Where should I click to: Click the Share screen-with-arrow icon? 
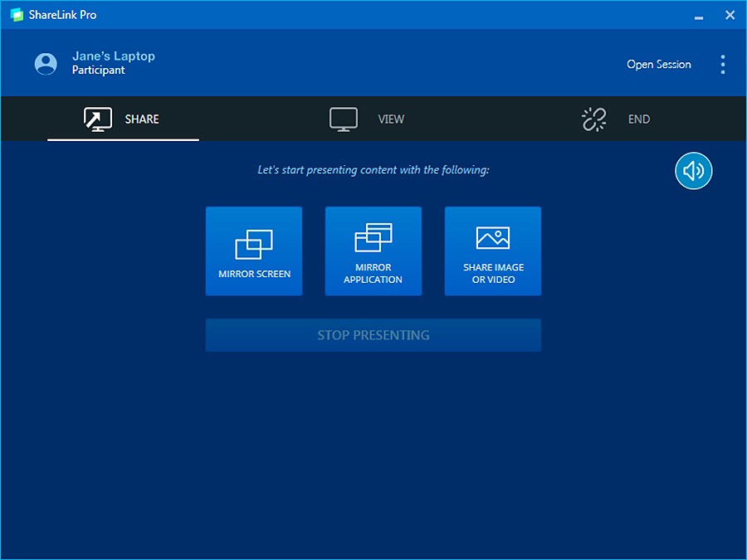(x=98, y=119)
